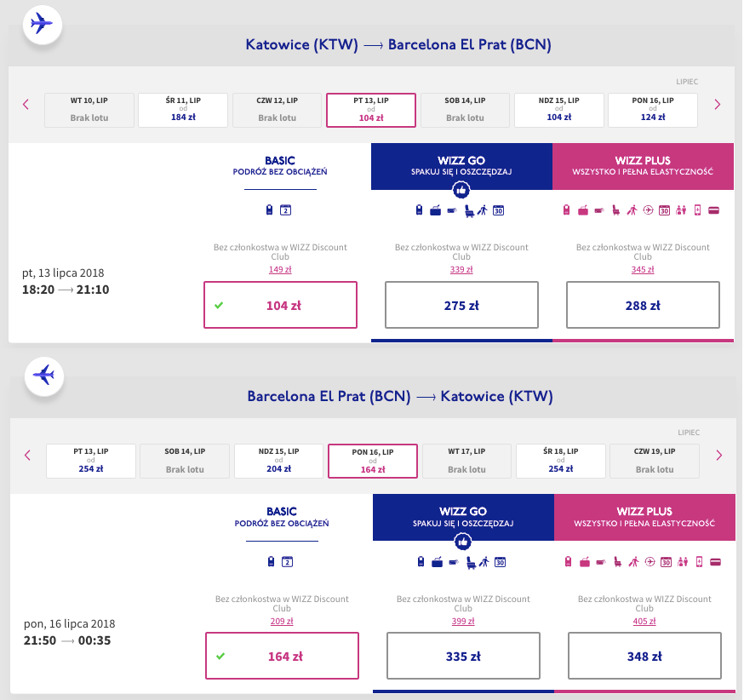Select outbound date PT 13, LIP for 104 zł

371,110
